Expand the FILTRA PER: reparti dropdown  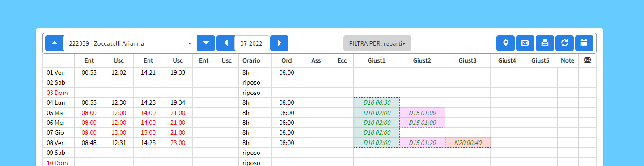[x=377, y=43]
